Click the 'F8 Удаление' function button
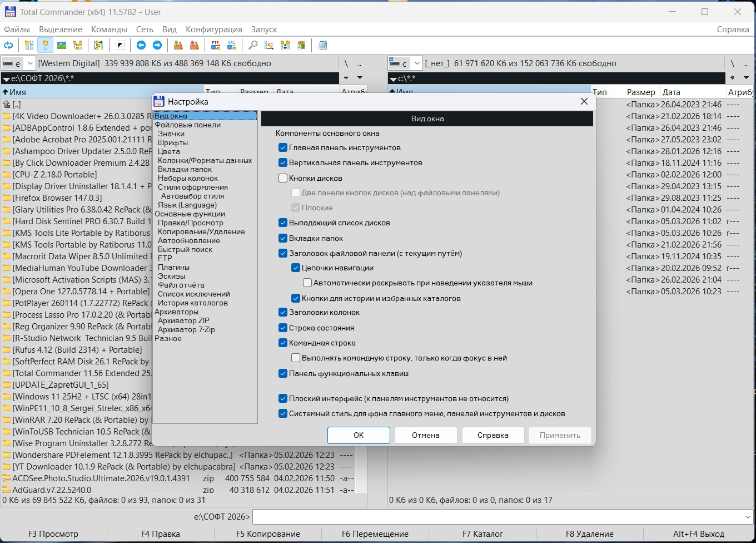The width and height of the screenshot is (756, 543). coord(590,534)
